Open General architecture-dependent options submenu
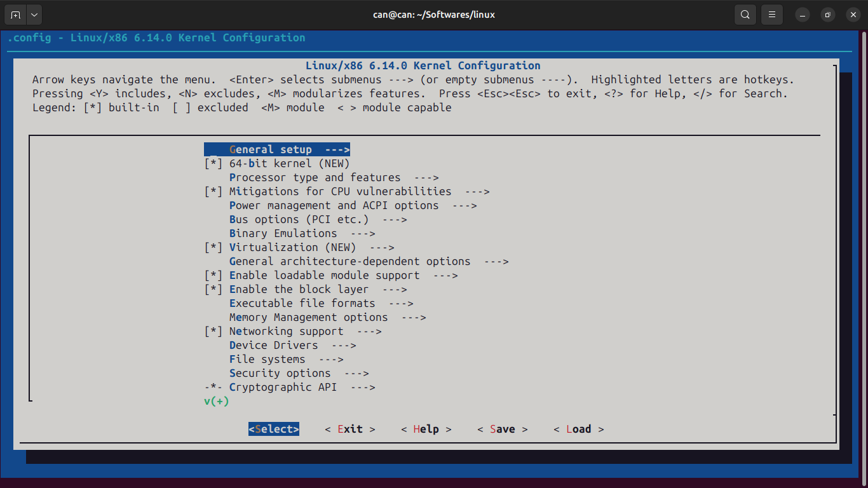 [x=369, y=261]
